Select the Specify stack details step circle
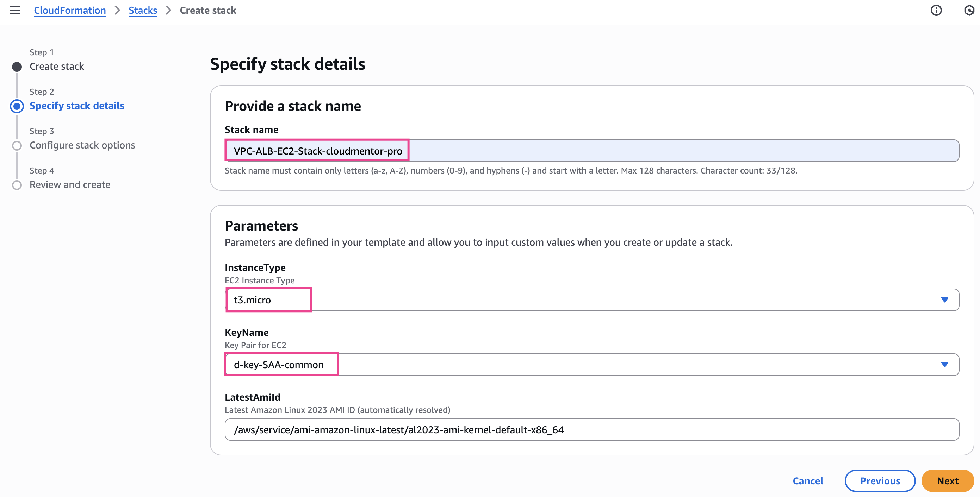The image size is (980, 497). point(17,106)
